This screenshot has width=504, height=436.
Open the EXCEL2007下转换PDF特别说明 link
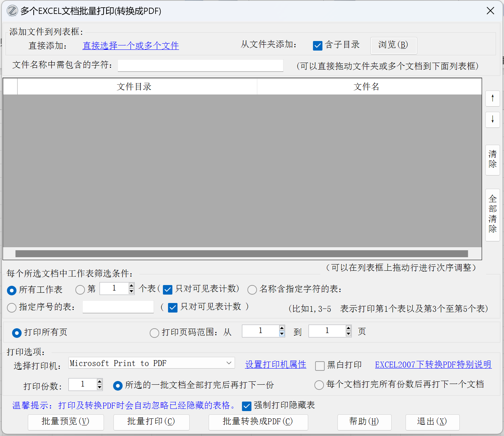pos(433,365)
